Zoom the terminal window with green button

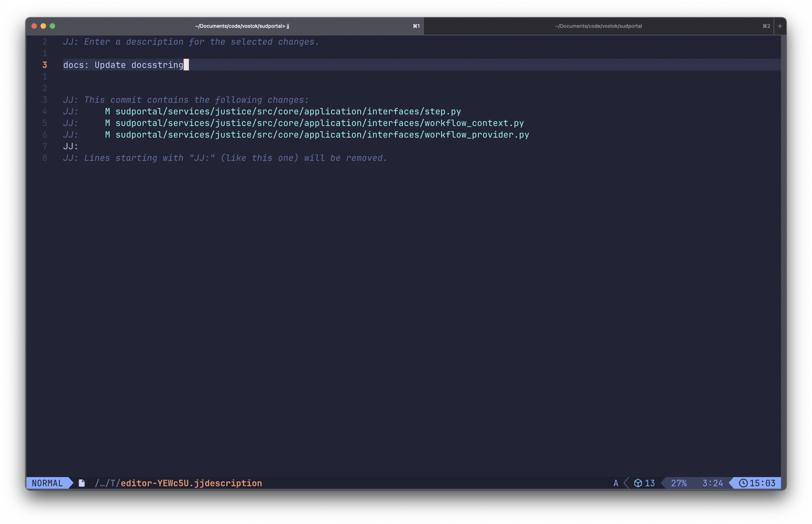click(52, 26)
